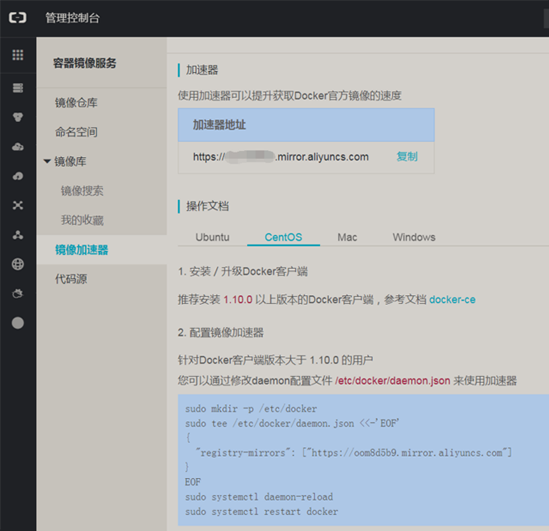Click the solid circle sidebar icon

(x=18, y=323)
